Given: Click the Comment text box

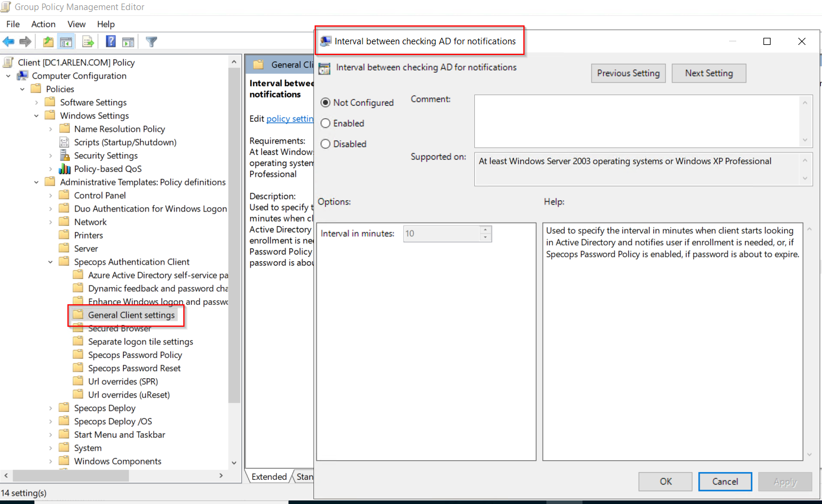Looking at the screenshot, I should [643, 121].
